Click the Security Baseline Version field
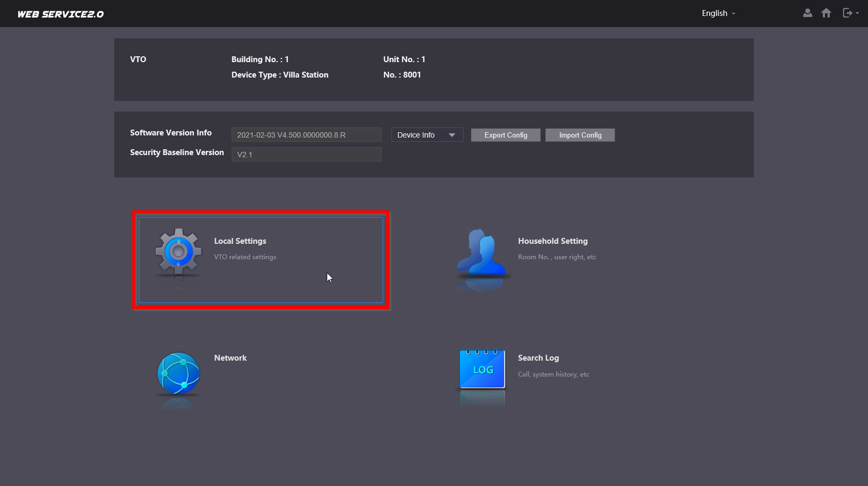This screenshot has height=486, width=868. pos(307,155)
